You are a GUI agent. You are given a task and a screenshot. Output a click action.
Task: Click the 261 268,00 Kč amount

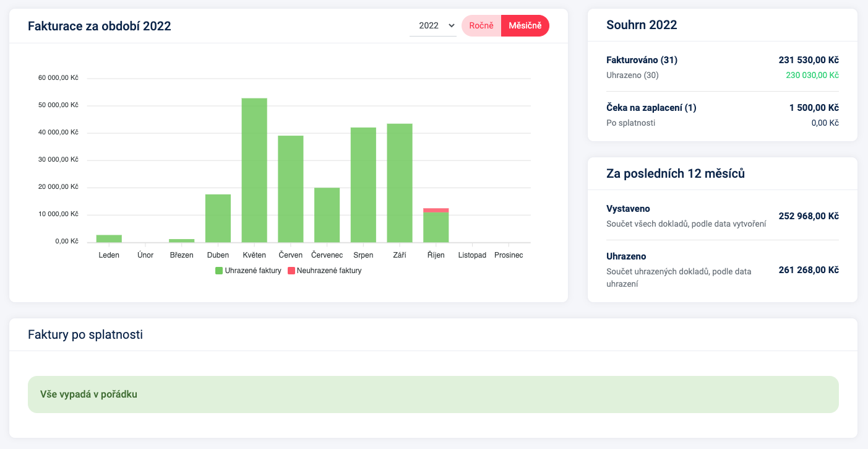click(x=809, y=270)
